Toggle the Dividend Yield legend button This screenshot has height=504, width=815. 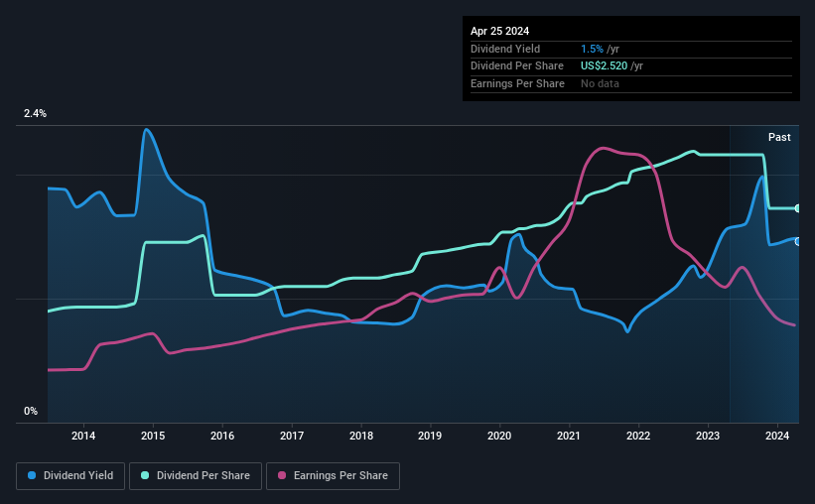click(70, 475)
